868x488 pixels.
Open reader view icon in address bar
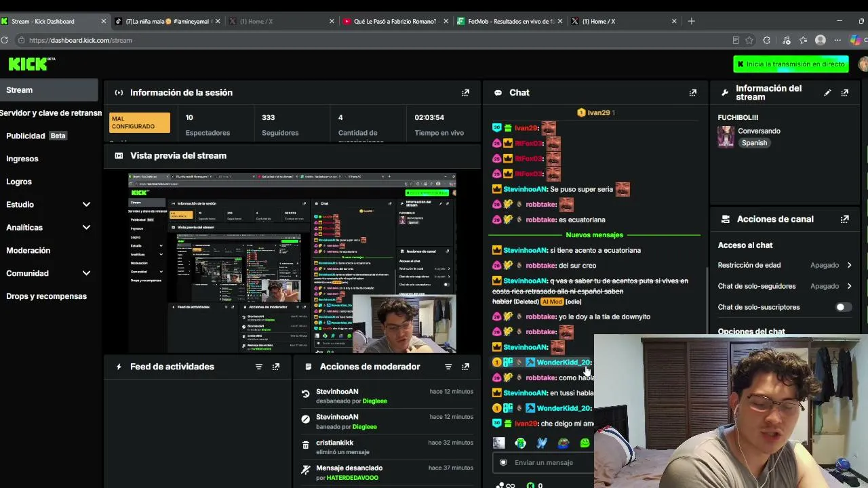coord(736,40)
